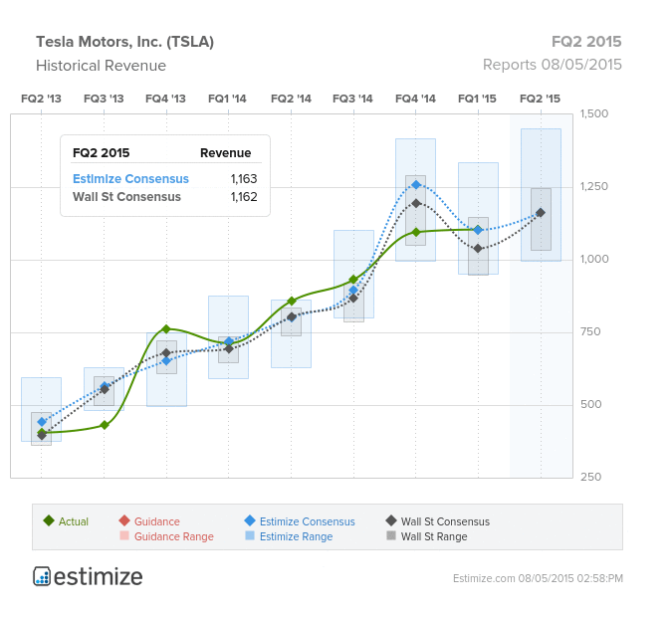Click the FQ2 2015 heading at top right
The width and height of the screenshot is (672, 617).
pos(586,42)
